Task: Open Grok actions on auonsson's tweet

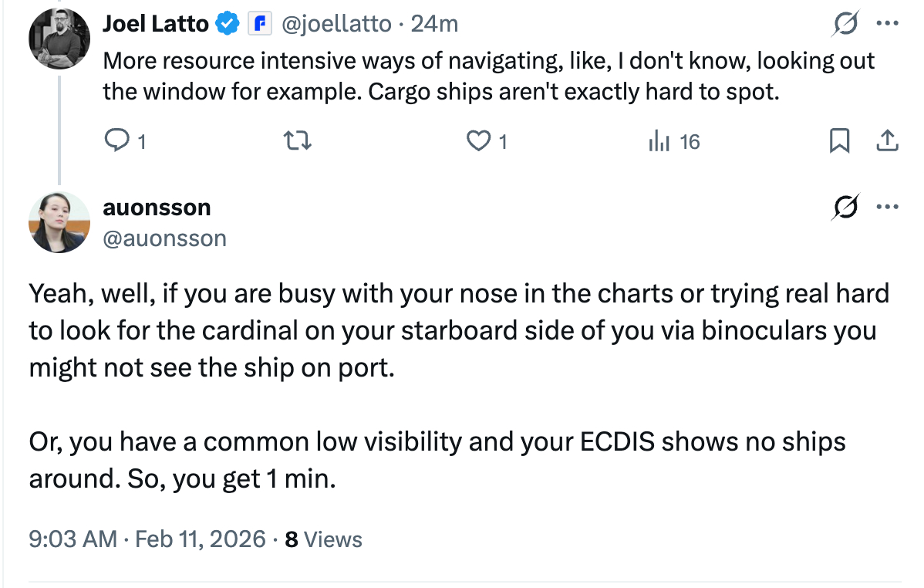Action: coord(846,208)
